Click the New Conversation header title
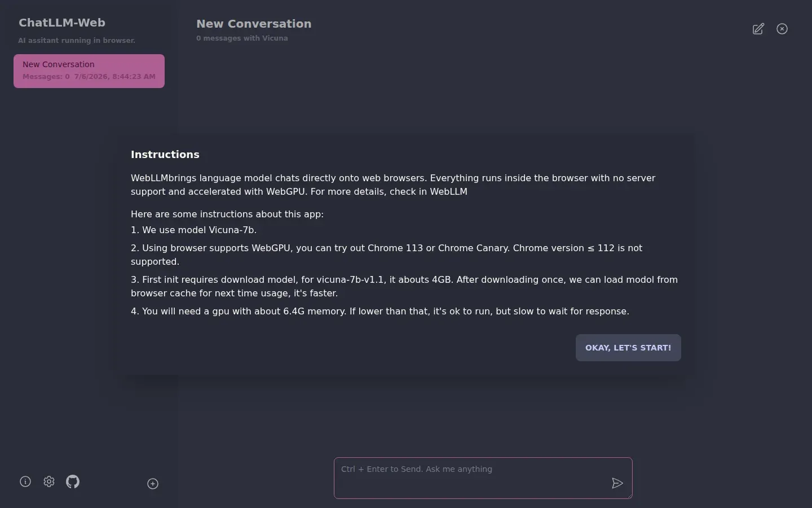This screenshot has height=508, width=812. coord(254,24)
